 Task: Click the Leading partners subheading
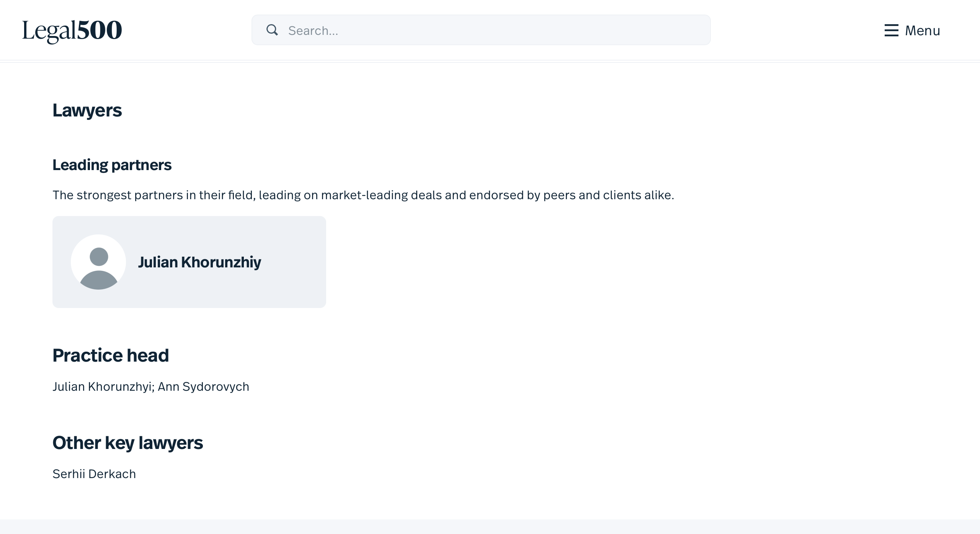pyautogui.click(x=112, y=165)
